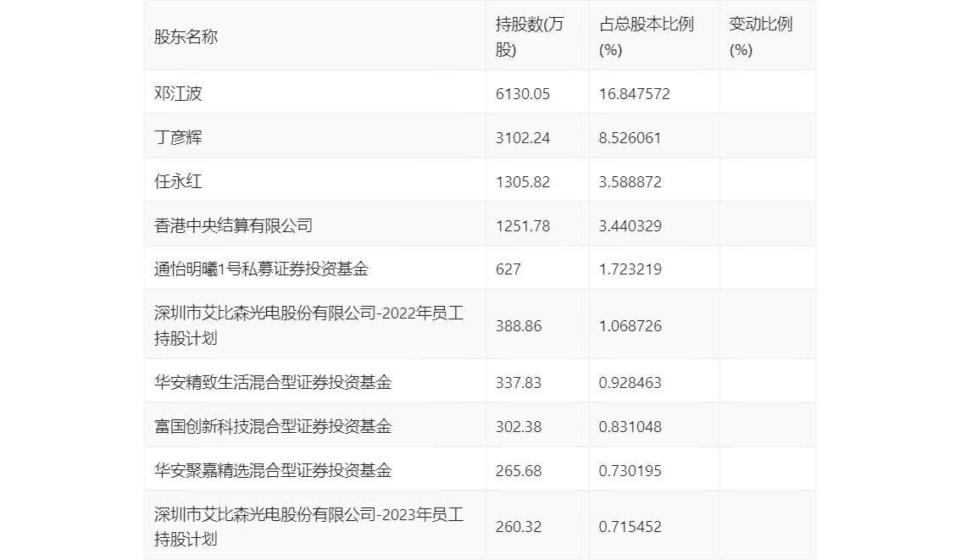Click the 占总股本比例(%) column header
961x560 pixels.
[x=646, y=36]
